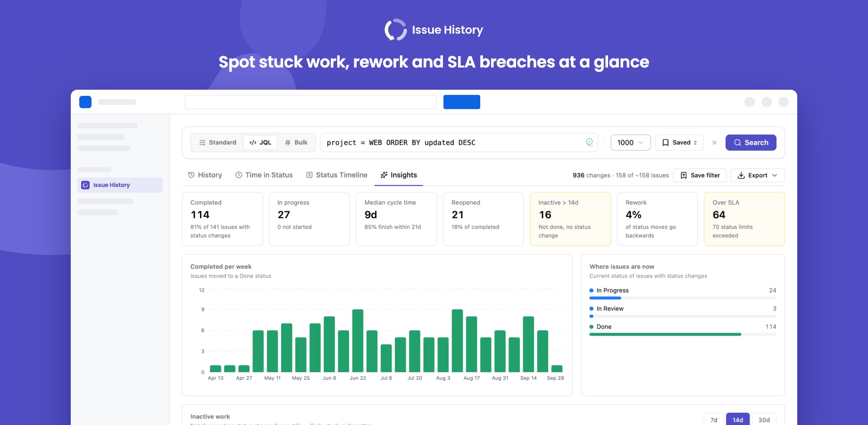
Task: Open the History tab
Action: tap(205, 175)
